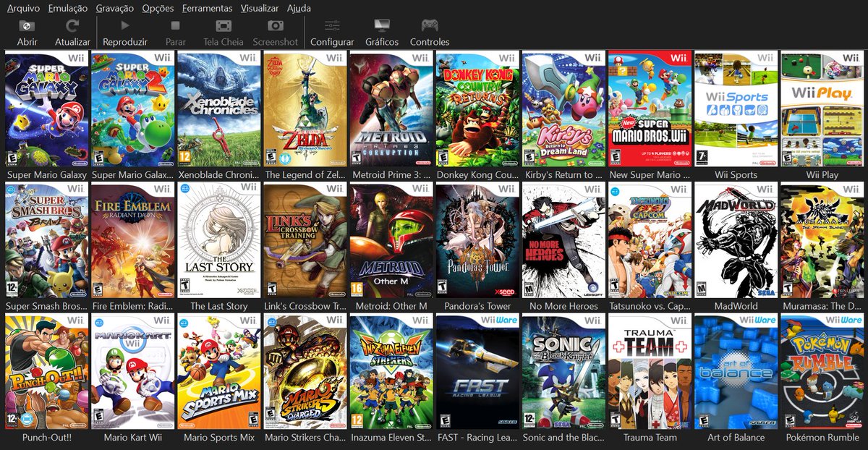The image size is (868, 450).
Task: Click the 'Punch-Out!!' title text
Action: (x=46, y=438)
